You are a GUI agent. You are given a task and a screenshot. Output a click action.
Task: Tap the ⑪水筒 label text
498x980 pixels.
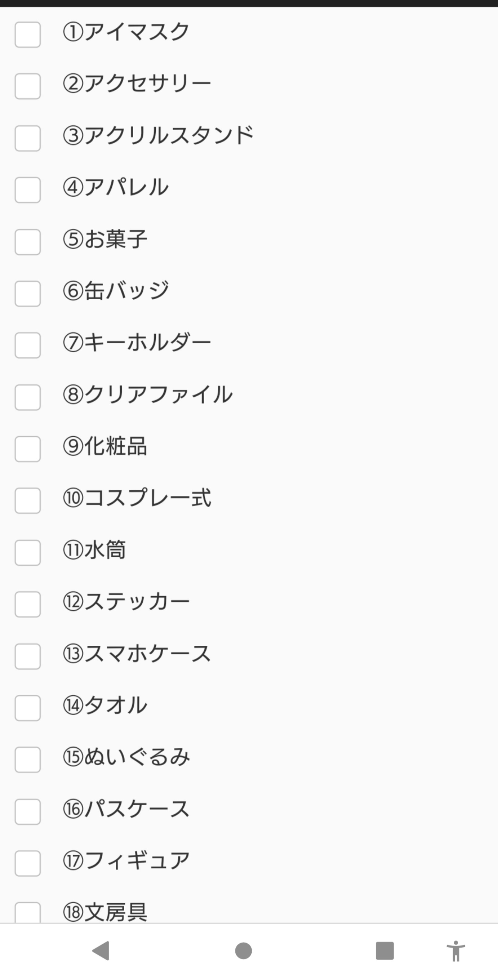[94, 550]
